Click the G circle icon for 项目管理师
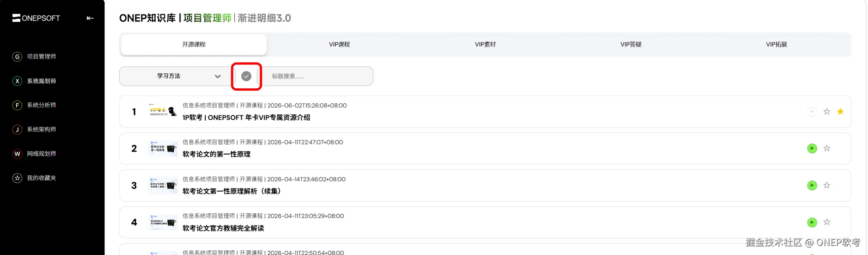Image resolution: width=868 pixels, height=255 pixels. (x=17, y=57)
